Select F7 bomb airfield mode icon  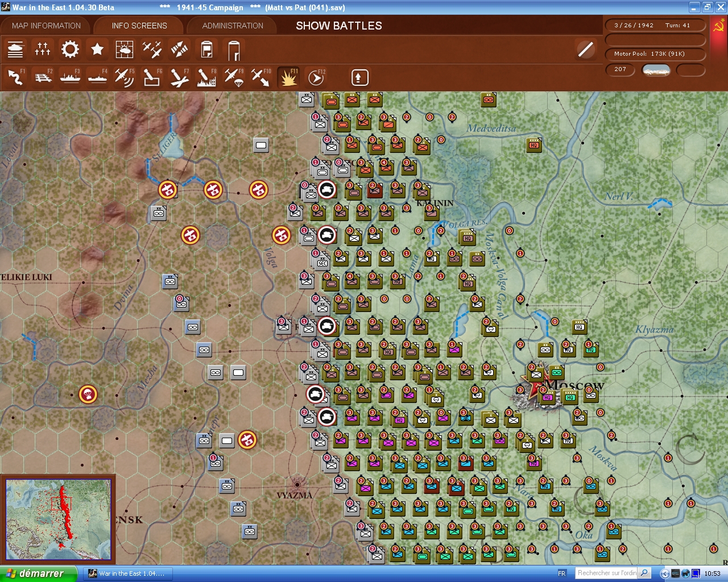[179, 77]
